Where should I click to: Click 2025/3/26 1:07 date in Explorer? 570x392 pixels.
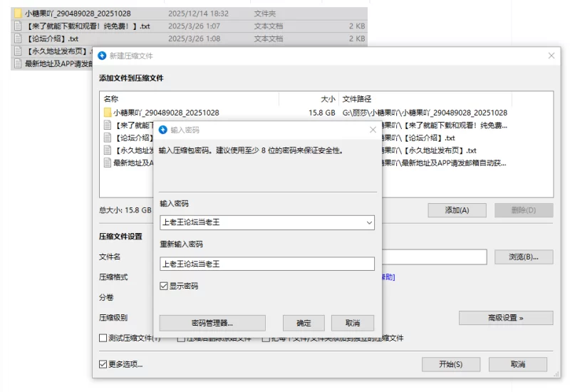tap(194, 26)
